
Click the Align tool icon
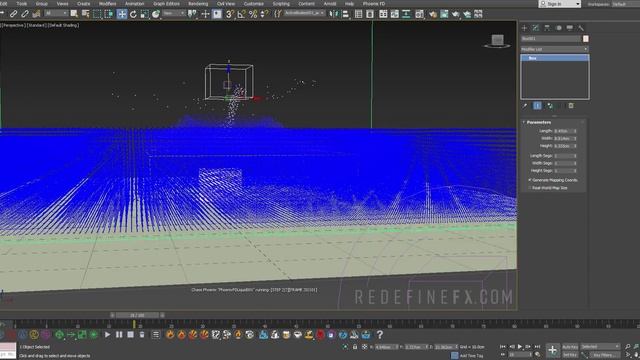pyautogui.click(x=345, y=14)
